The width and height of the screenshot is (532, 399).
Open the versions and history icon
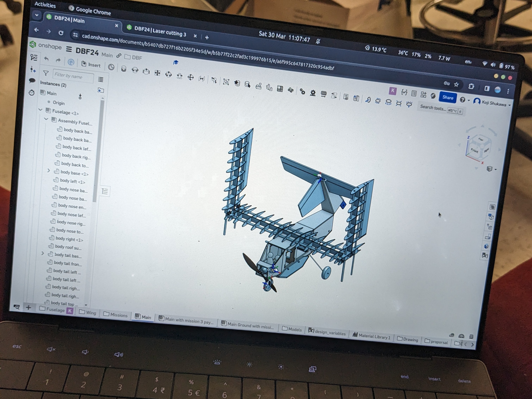(x=32, y=93)
